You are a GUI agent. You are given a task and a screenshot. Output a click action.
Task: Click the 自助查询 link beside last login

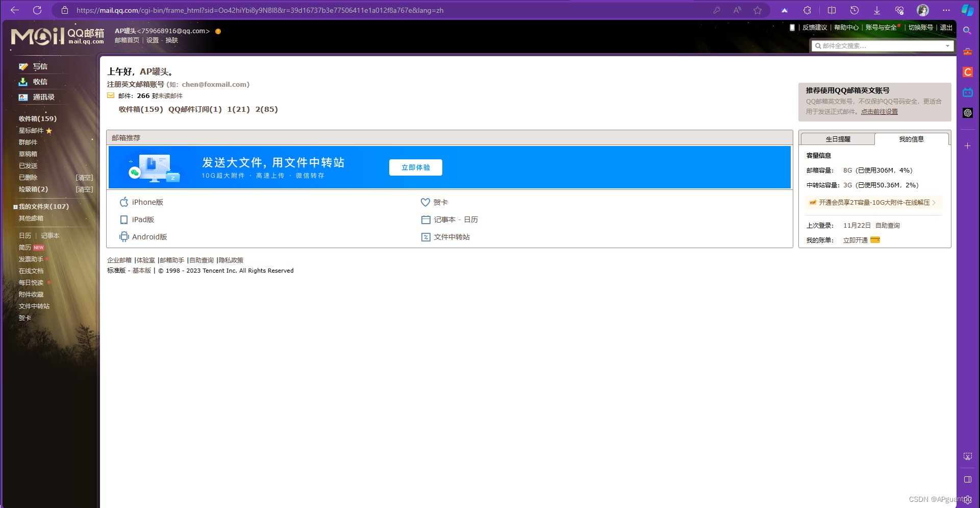(888, 226)
